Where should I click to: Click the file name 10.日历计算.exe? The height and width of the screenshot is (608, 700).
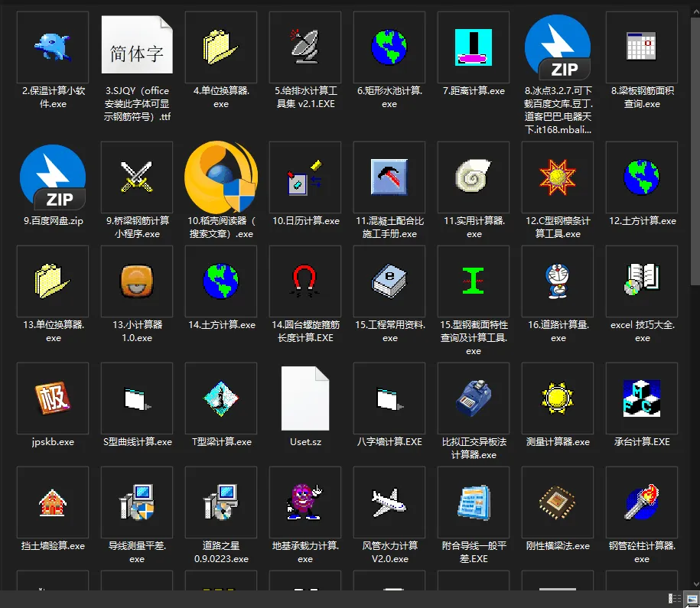306,221
